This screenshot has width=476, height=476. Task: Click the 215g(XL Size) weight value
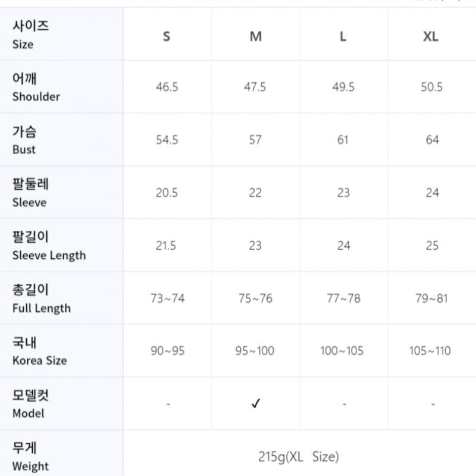click(x=299, y=457)
